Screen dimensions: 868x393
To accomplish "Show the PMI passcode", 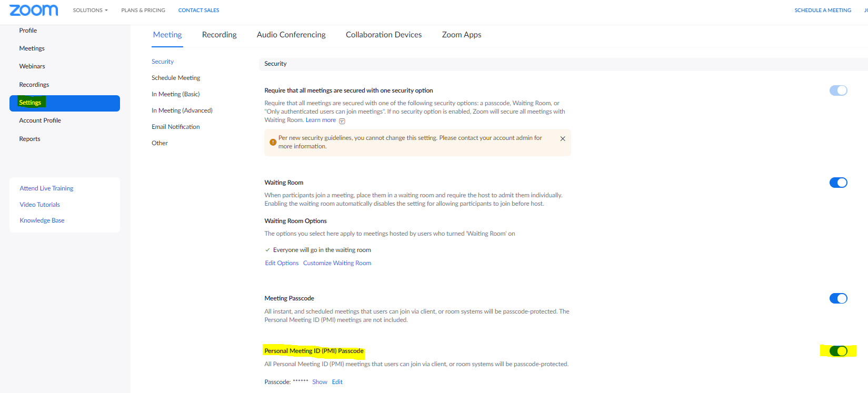I will [320, 382].
